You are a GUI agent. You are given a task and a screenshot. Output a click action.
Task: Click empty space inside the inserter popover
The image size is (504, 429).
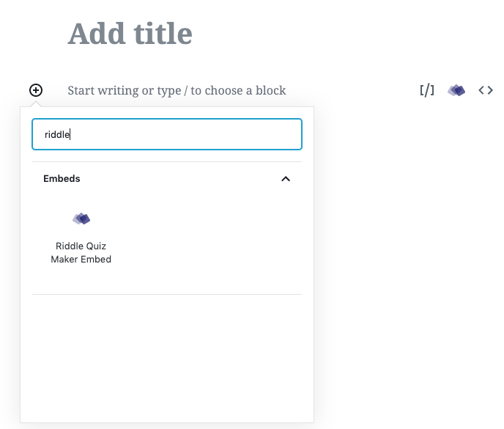tap(167, 359)
